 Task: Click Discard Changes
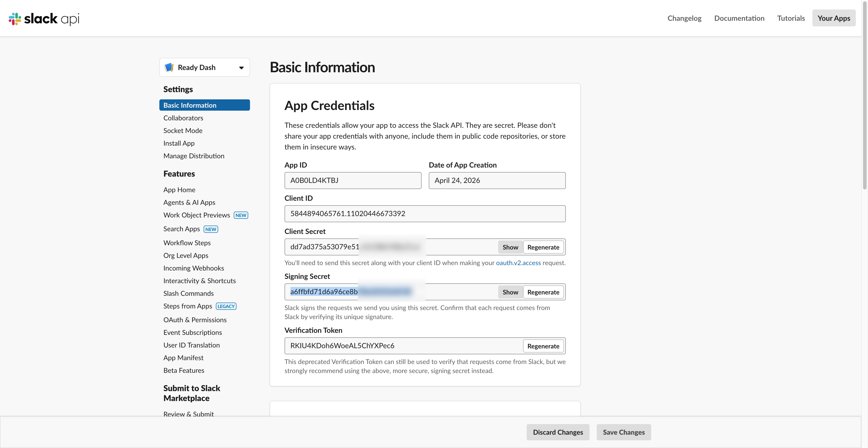pyautogui.click(x=558, y=432)
